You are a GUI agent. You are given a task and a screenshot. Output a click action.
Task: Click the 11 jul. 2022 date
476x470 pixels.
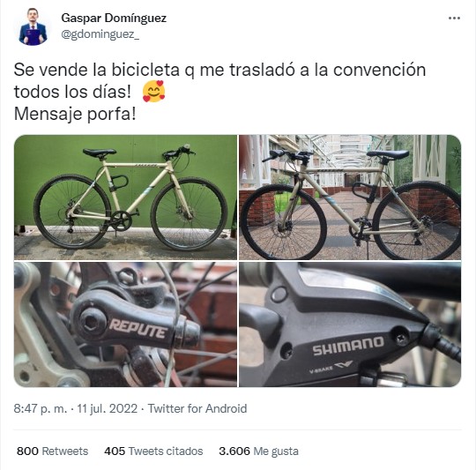tap(108, 408)
